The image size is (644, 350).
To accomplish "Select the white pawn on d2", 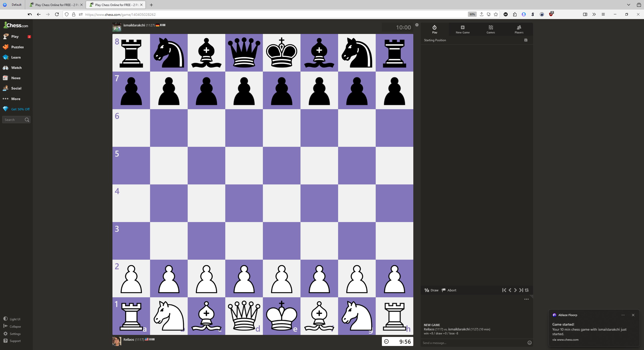I will 244,279.
